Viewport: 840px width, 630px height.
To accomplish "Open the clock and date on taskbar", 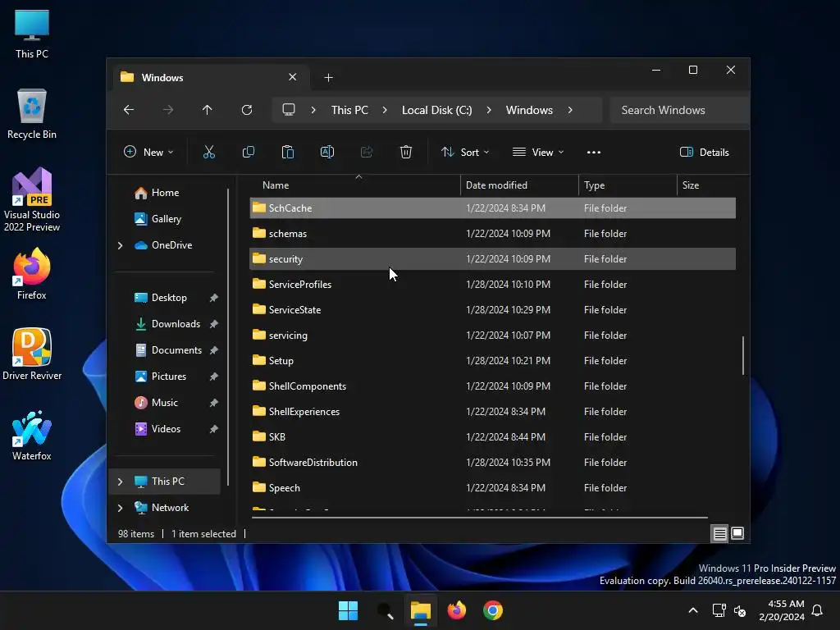I will 782,610.
